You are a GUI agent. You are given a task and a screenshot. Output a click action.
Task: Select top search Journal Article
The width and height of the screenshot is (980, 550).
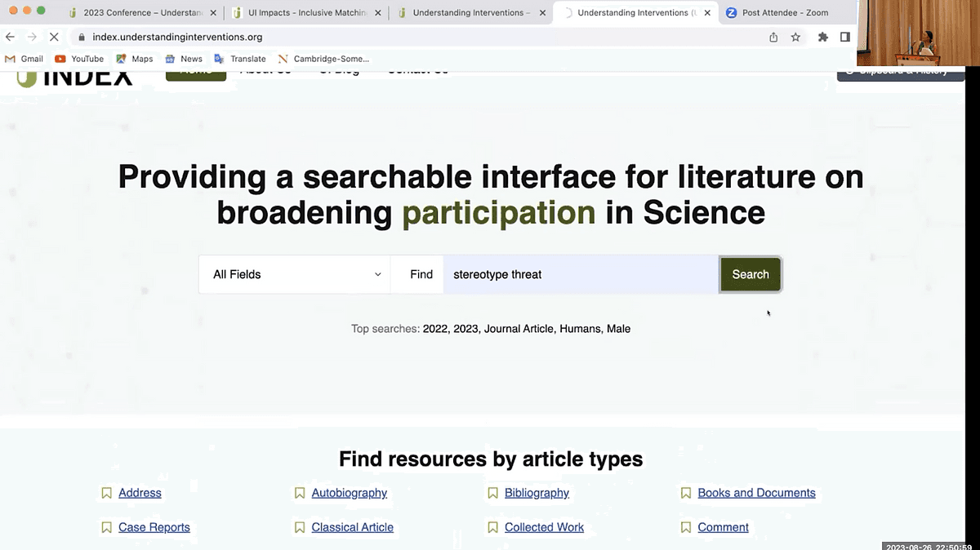point(519,329)
